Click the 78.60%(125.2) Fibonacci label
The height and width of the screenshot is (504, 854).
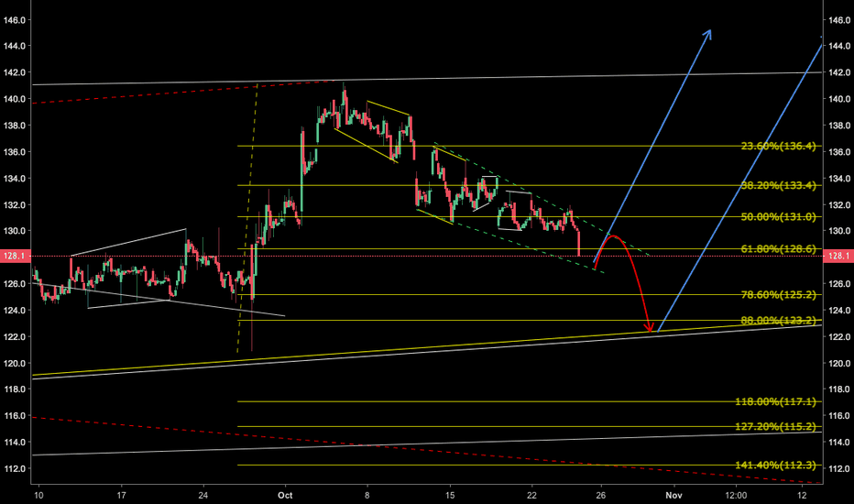778,295
